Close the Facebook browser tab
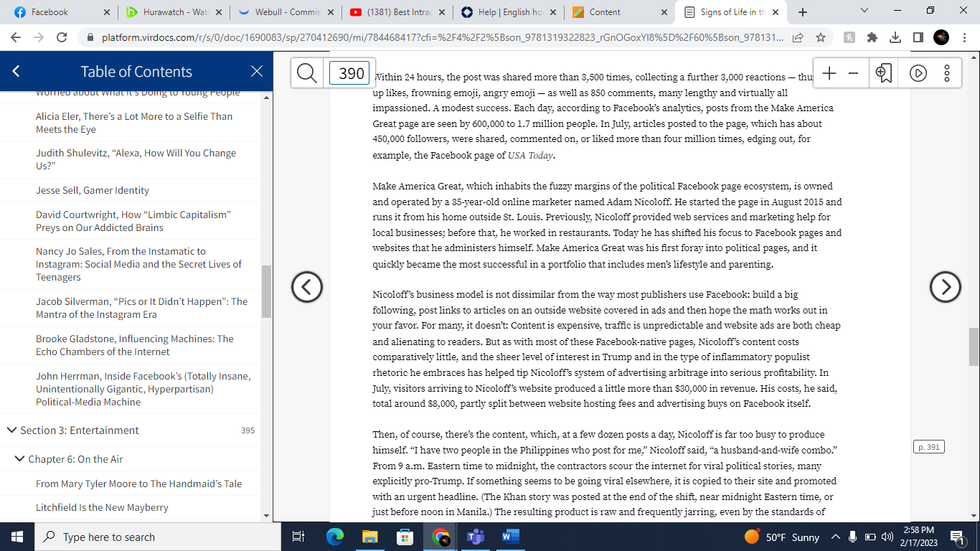 click(x=107, y=12)
